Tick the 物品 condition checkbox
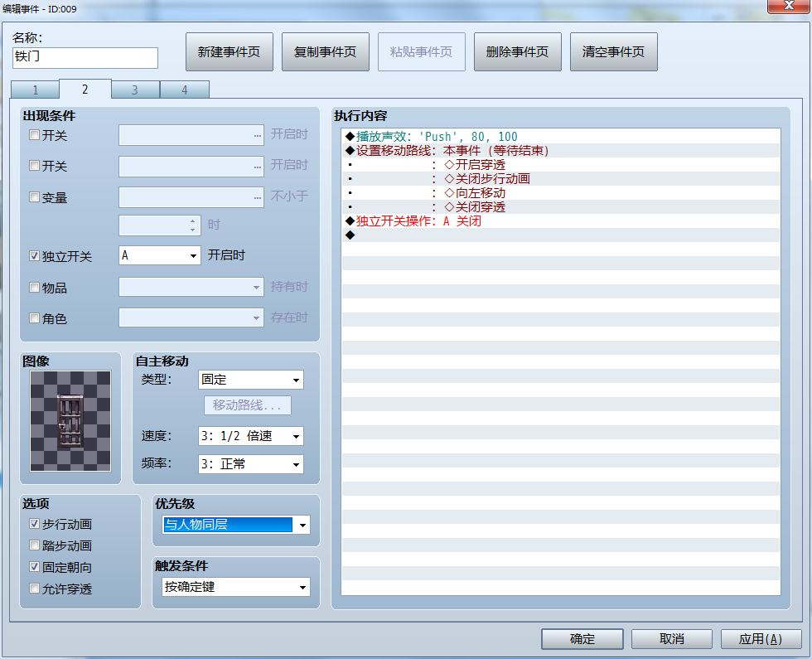Viewport: 812px width, 659px height. [x=34, y=288]
